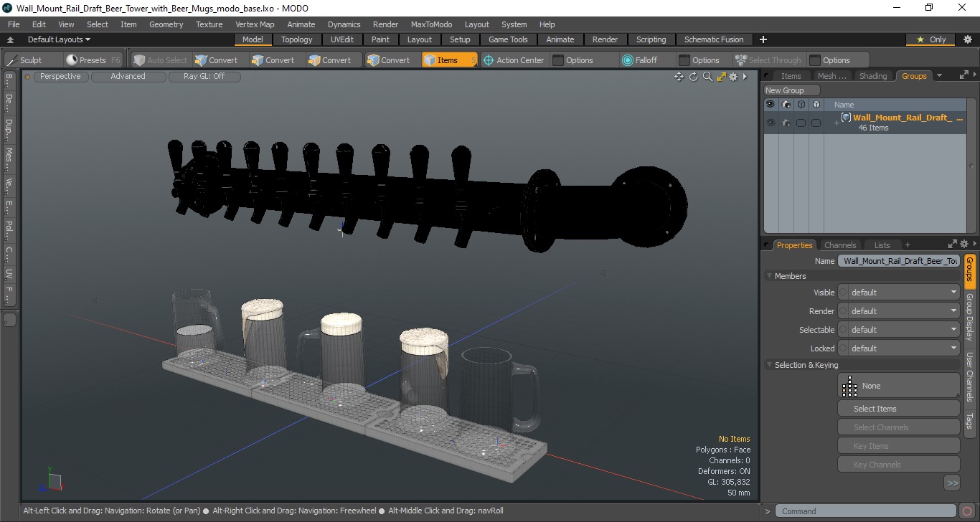Viewport: 980px width, 522px height.
Task: Open the Perspective view type menu
Action: click(60, 77)
